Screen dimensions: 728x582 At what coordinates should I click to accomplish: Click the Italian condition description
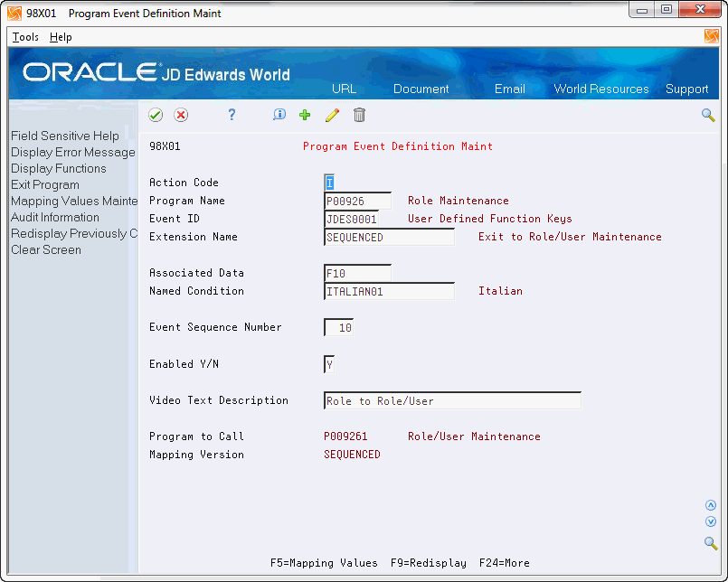pyautogui.click(x=500, y=291)
